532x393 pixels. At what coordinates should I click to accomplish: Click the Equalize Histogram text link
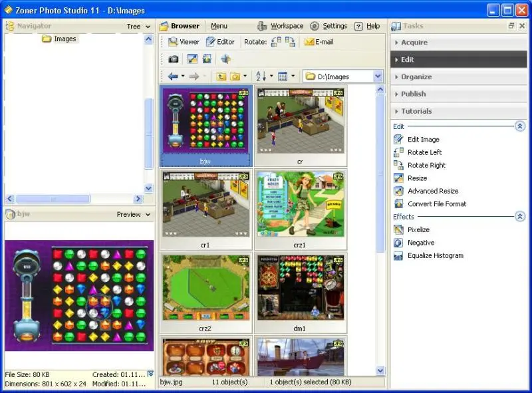point(436,255)
